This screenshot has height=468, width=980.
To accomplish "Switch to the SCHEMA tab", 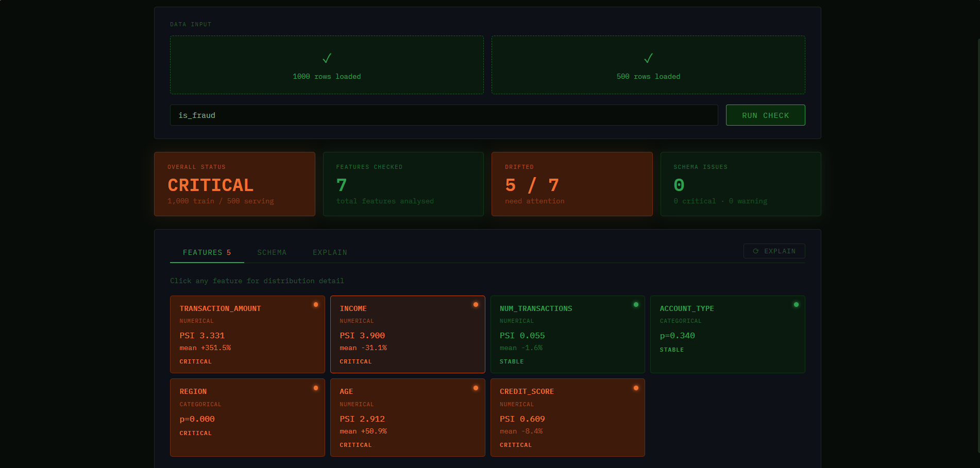I will coord(272,252).
